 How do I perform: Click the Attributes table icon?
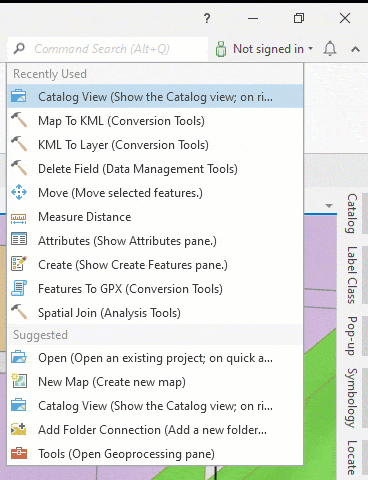pos(19,239)
